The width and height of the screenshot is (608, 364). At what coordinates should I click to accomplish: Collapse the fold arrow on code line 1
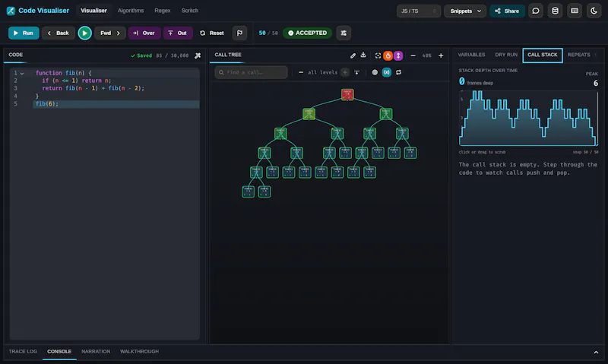pos(22,73)
